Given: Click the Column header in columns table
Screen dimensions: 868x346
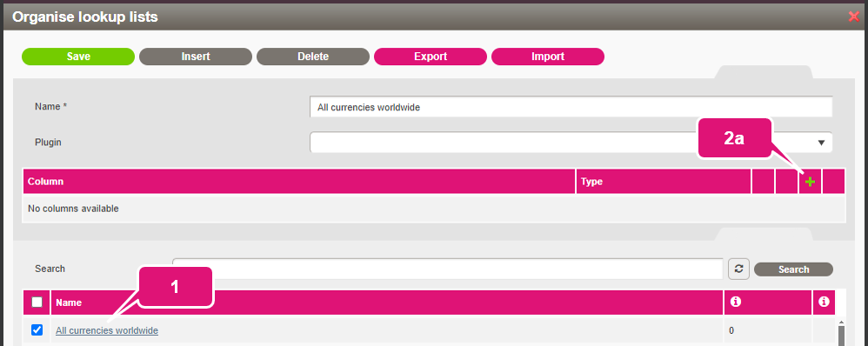Looking at the screenshot, I should click(299, 182).
